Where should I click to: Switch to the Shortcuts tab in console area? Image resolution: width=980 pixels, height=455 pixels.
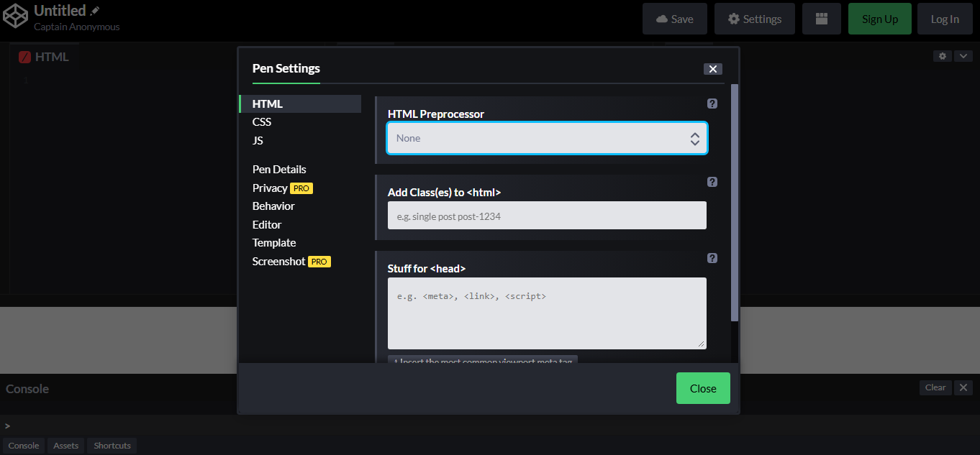112,446
